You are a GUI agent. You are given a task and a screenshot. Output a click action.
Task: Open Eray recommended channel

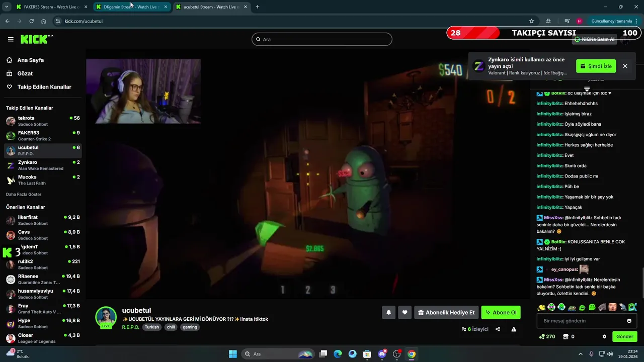pos(43,309)
